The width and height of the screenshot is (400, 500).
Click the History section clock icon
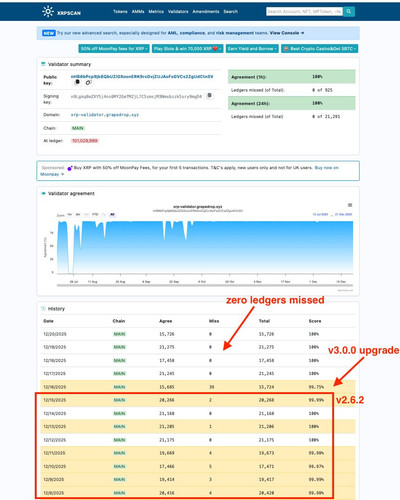tap(43, 309)
